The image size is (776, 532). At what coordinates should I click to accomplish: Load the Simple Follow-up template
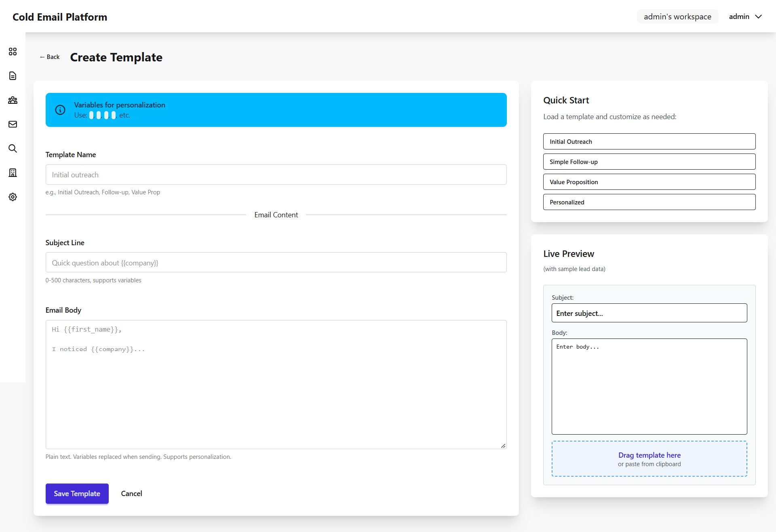(649, 162)
